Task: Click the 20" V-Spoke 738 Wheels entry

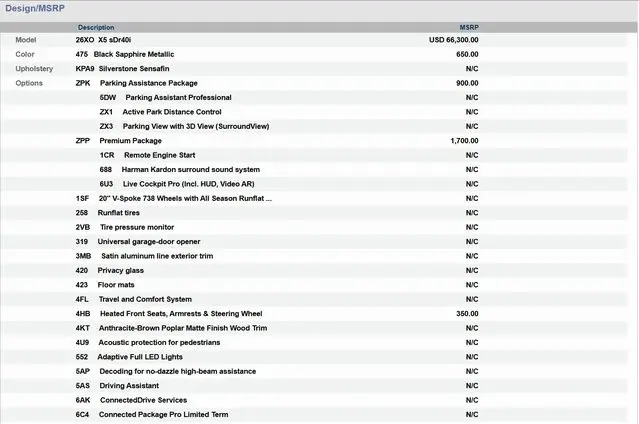Action: click(185, 199)
